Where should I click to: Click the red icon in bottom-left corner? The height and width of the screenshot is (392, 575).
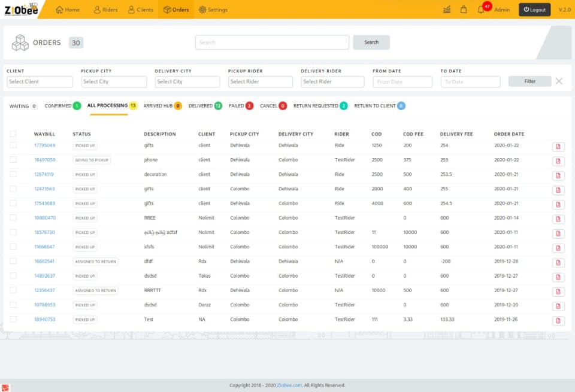tap(5, 388)
